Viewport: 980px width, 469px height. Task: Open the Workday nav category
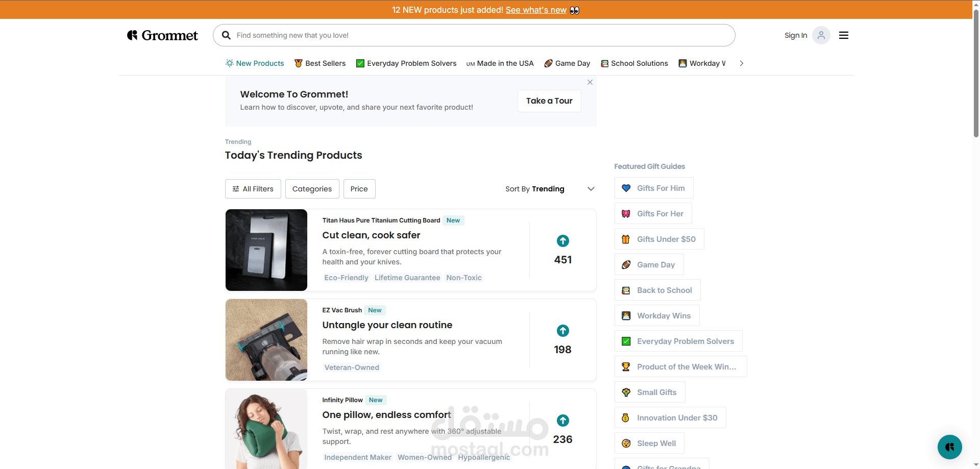click(x=702, y=63)
